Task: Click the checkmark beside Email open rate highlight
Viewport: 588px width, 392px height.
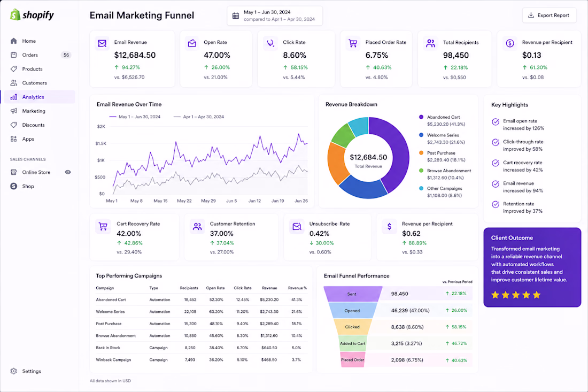Action: click(496, 121)
